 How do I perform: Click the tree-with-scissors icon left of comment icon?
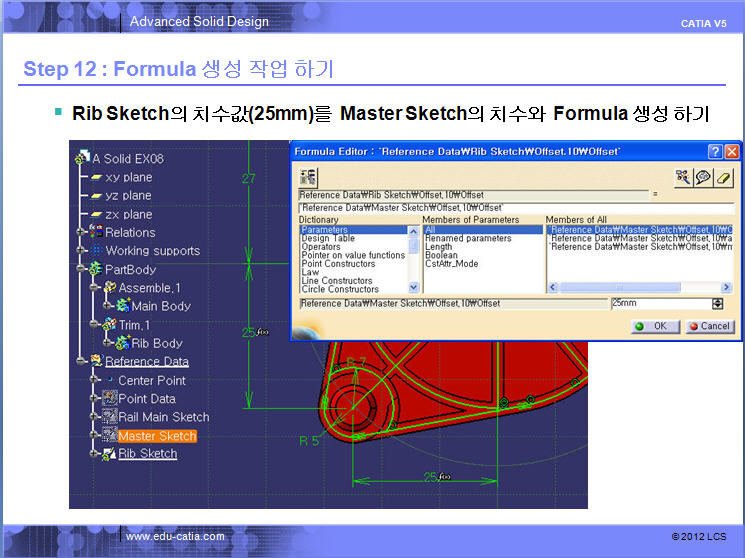point(683,176)
